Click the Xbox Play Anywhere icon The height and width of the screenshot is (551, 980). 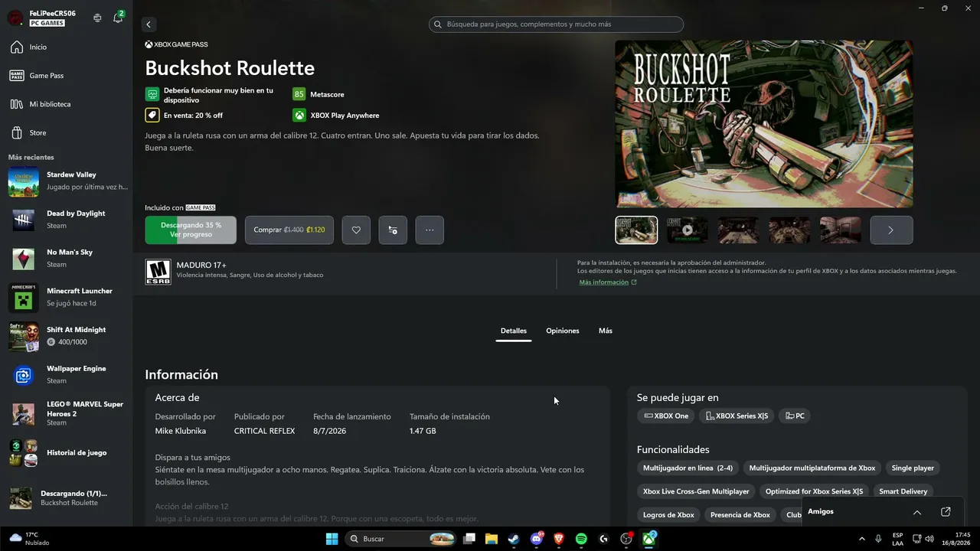click(299, 116)
